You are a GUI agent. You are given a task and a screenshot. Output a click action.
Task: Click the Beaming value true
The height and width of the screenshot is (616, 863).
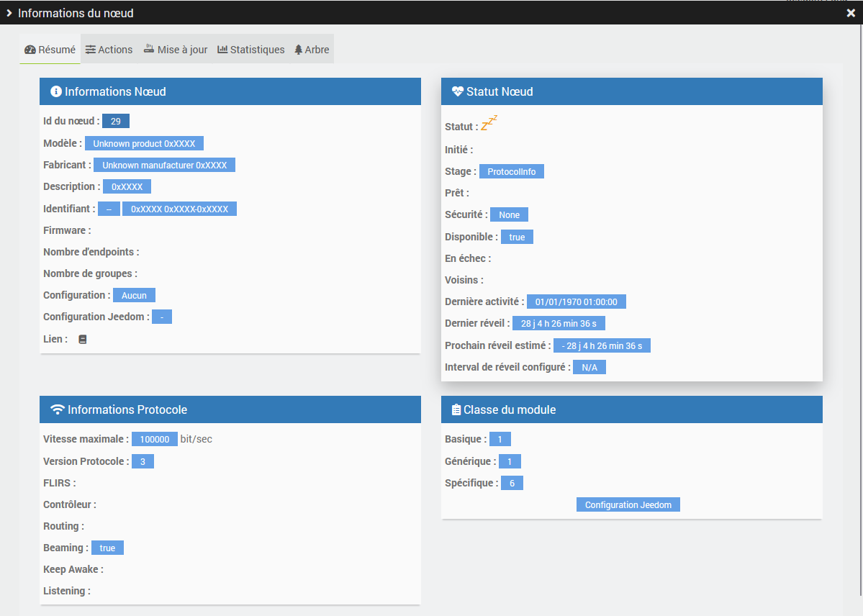tap(107, 548)
